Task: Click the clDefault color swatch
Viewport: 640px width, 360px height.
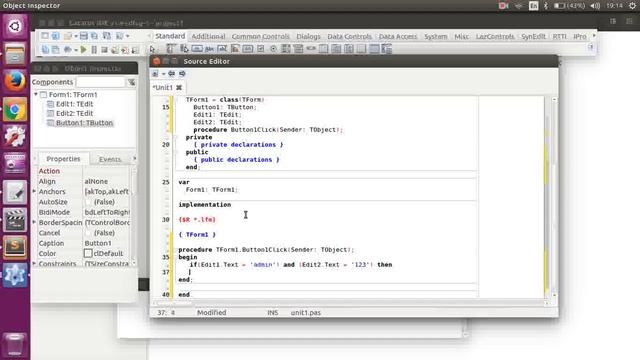Action: [88, 253]
